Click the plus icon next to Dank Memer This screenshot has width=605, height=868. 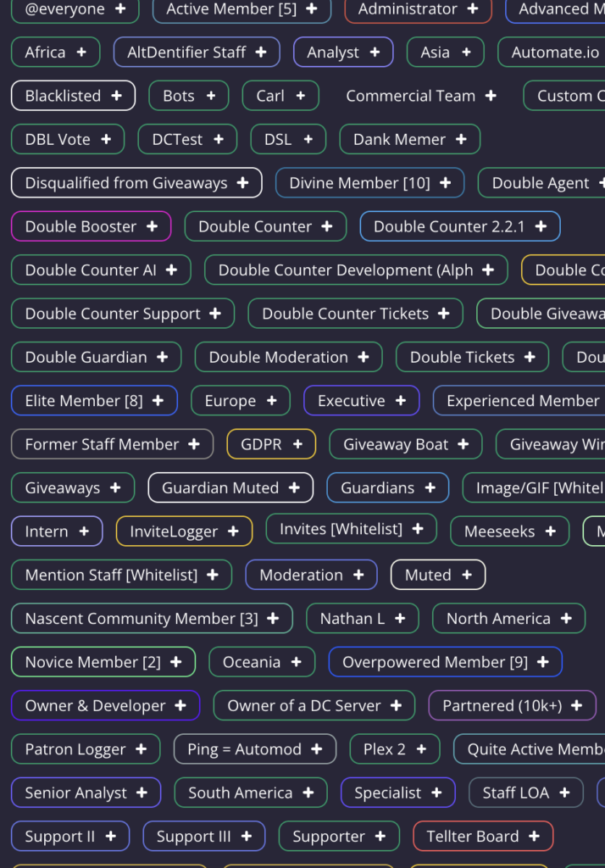click(460, 139)
